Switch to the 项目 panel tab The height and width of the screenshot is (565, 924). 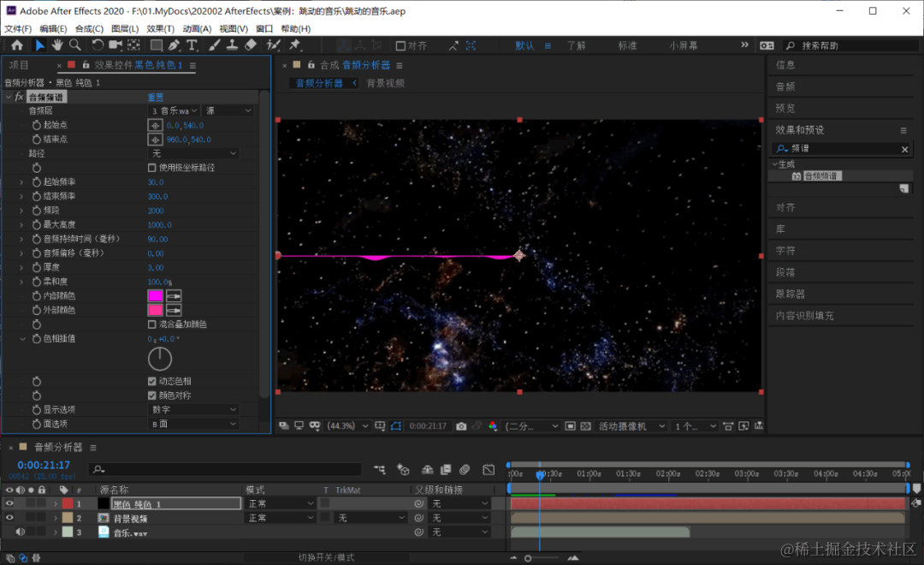click(19, 65)
